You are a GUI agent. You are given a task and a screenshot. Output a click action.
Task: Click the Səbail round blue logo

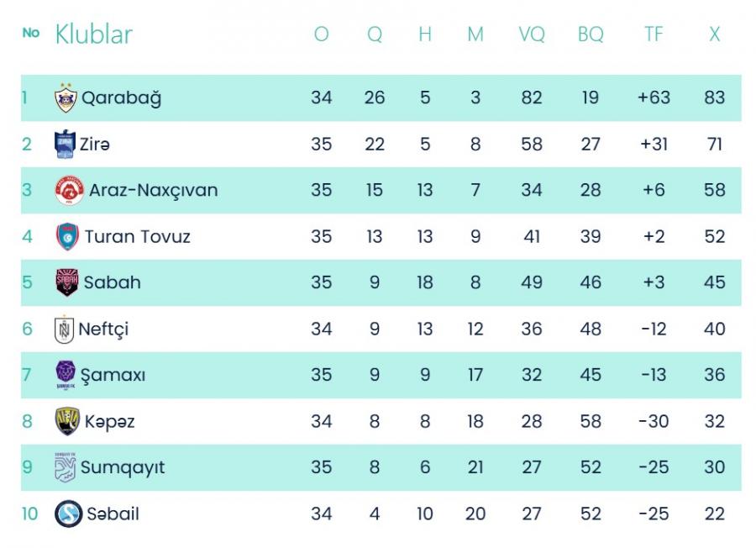(69, 514)
